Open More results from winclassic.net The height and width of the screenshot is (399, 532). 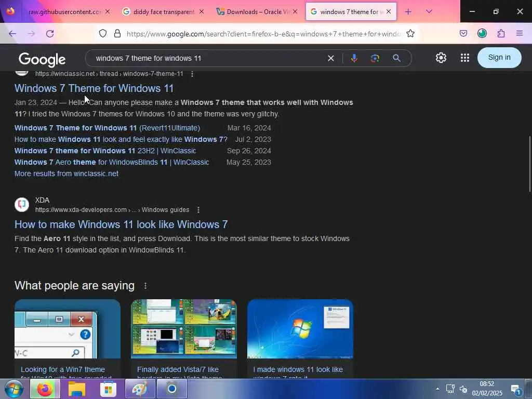66,174
